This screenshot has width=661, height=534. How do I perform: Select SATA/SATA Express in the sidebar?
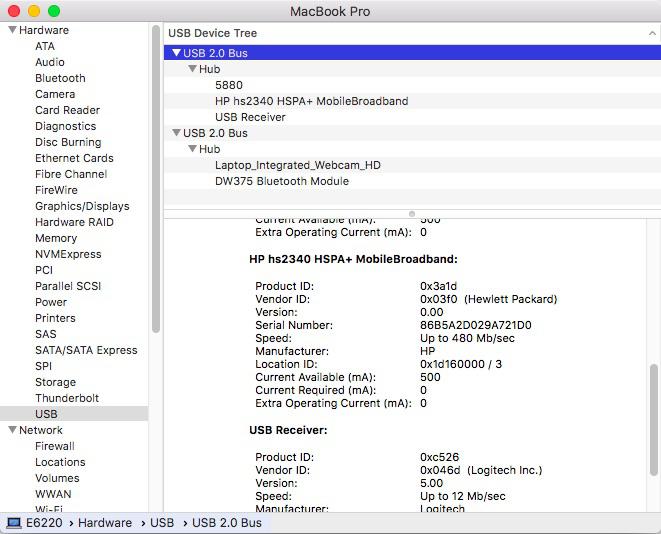[x=86, y=350]
